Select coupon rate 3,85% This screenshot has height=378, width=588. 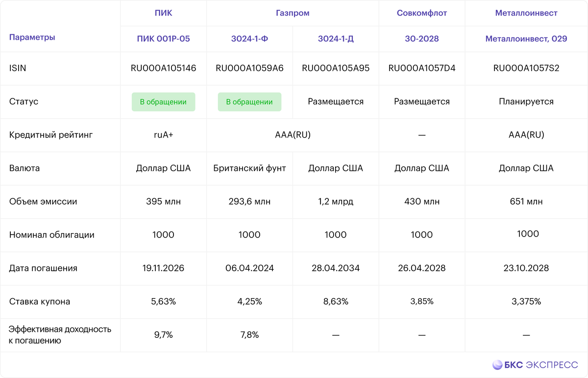pyautogui.click(x=422, y=302)
